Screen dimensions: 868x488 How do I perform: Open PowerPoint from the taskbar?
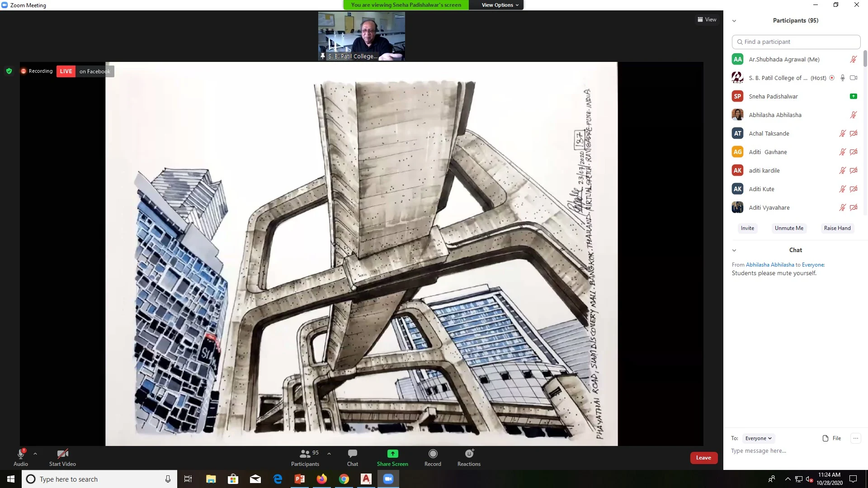pyautogui.click(x=300, y=479)
